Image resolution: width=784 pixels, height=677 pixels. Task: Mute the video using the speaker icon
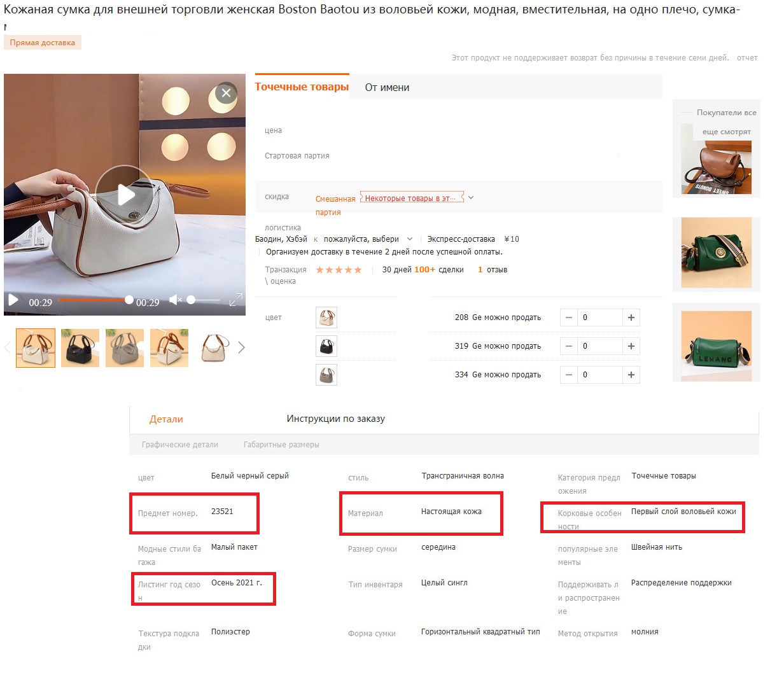click(175, 300)
